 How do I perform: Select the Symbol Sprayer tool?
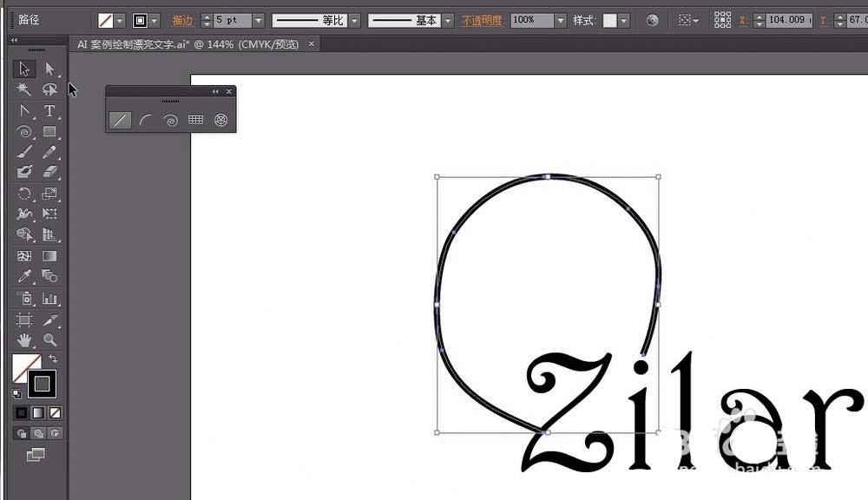click(x=24, y=299)
